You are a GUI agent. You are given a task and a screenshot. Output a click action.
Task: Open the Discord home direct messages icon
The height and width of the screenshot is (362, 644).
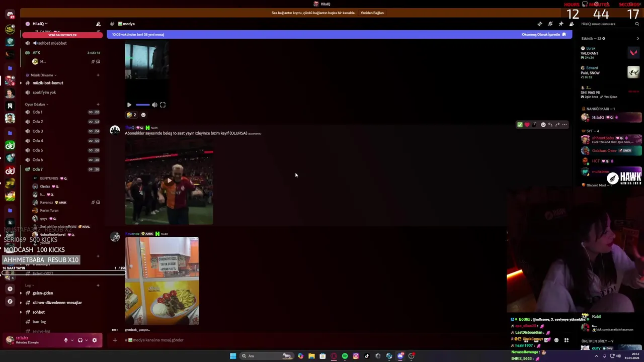tap(10, 15)
